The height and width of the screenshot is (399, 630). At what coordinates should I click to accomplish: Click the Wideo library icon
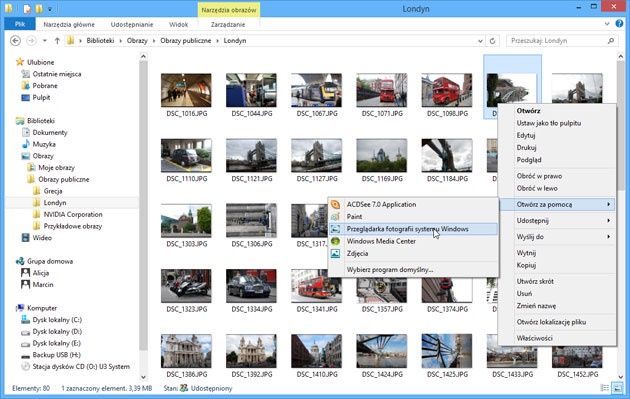click(26, 237)
